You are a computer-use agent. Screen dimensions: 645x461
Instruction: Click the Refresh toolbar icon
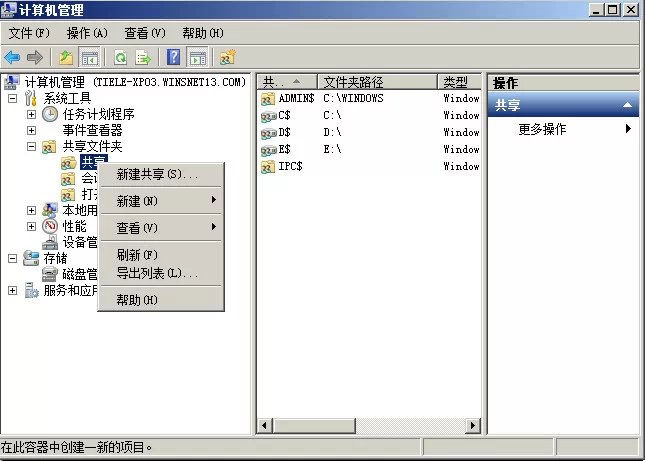click(120, 57)
